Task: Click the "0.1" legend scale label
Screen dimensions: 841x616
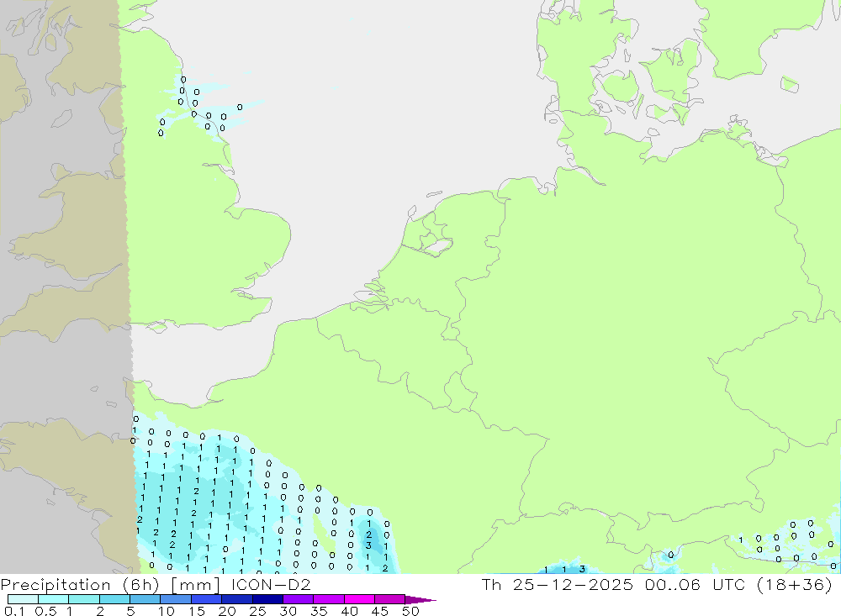Action: click(x=14, y=611)
